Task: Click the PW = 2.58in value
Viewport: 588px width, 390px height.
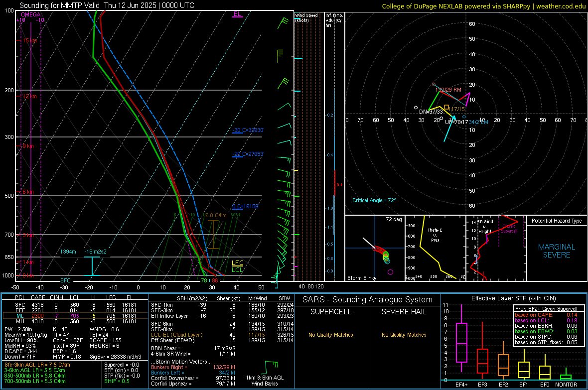Action: tap(18, 329)
